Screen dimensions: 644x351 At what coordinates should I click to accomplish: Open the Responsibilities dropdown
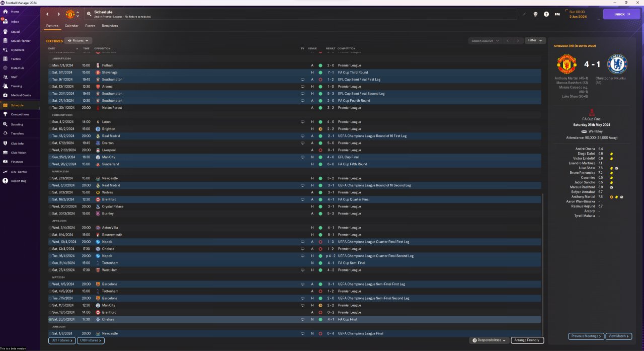point(489,340)
